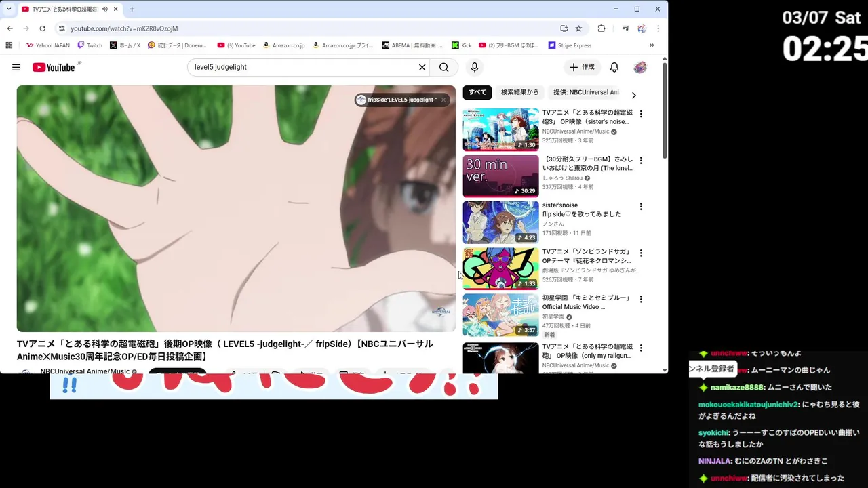This screenshot has height=488, width=868.
Task: Open YouTube notifications bell
Action: [614, 67]
